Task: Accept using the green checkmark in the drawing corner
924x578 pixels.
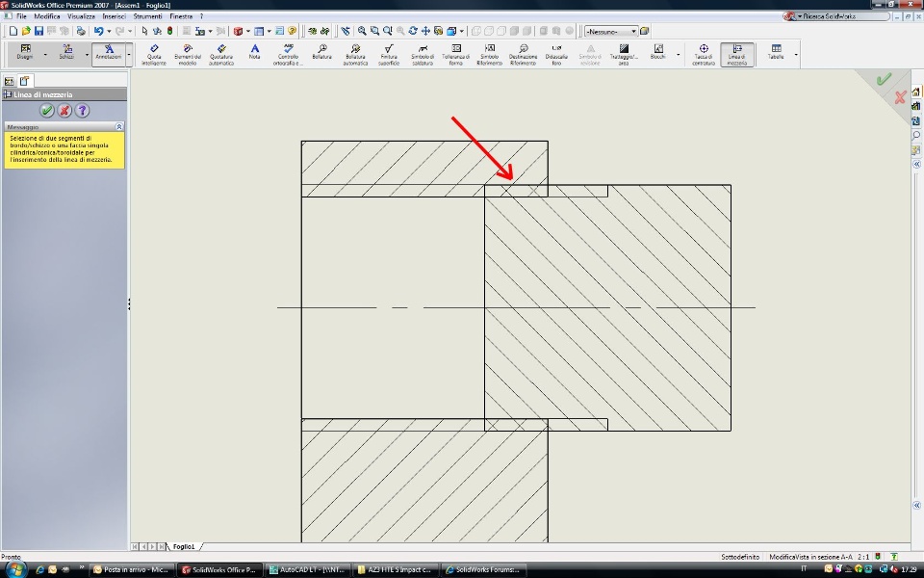Action: tap(884, 79)
